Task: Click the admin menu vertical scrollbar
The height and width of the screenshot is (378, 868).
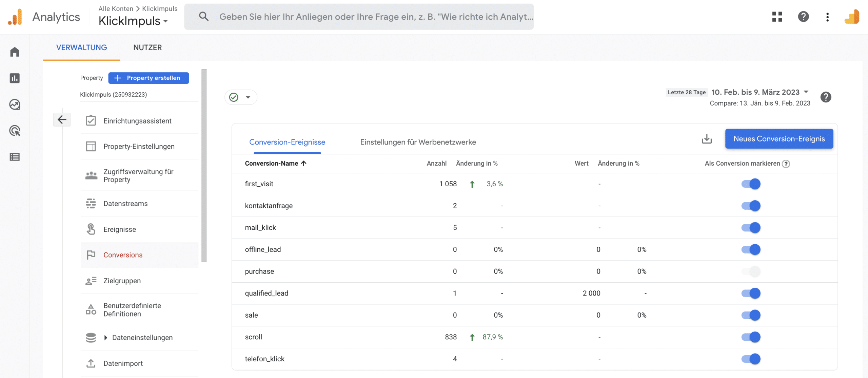Action: click(204, 166)
